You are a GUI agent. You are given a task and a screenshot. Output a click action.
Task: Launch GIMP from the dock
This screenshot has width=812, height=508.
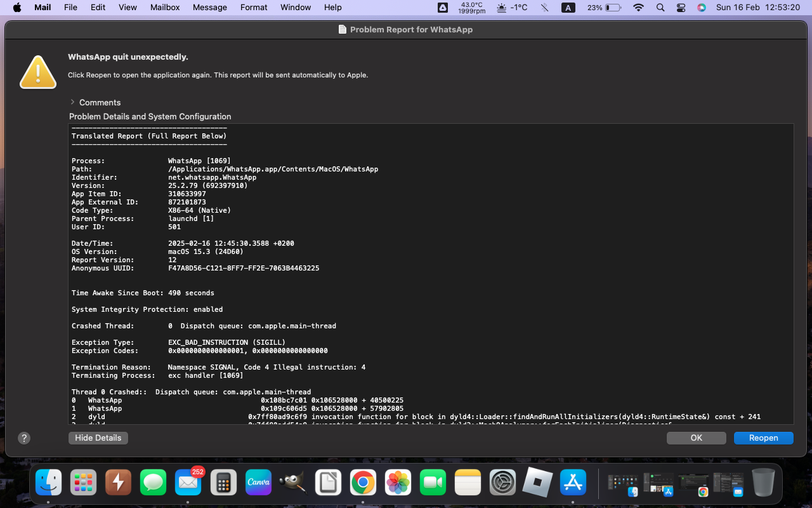pos(293,483)
